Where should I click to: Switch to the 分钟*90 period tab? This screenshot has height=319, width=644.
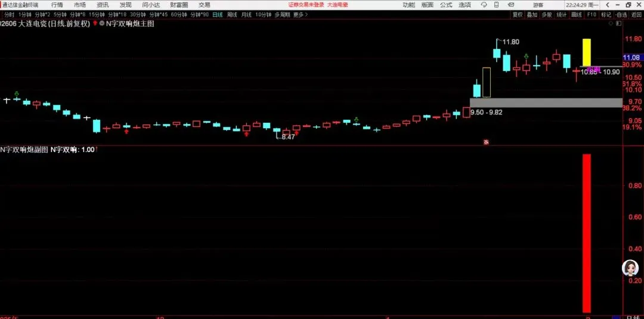pyautogui.click(x=200, y=14)
